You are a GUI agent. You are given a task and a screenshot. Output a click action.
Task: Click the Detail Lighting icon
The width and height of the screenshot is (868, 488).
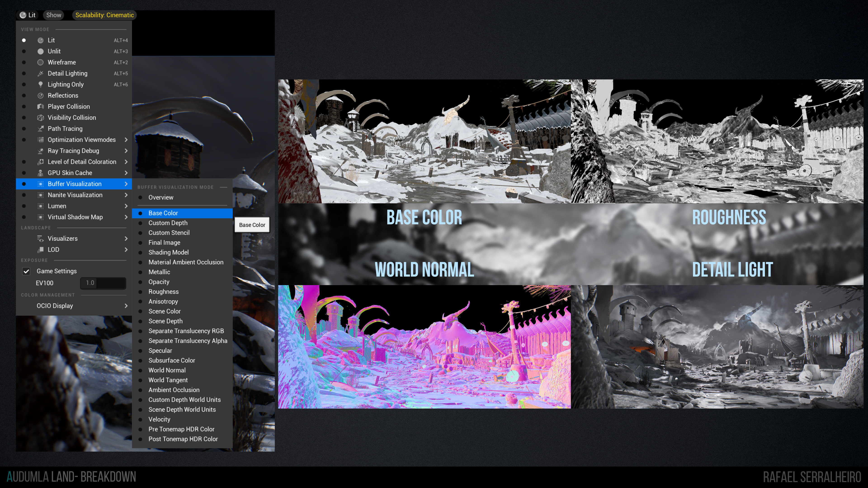point(40,73)
